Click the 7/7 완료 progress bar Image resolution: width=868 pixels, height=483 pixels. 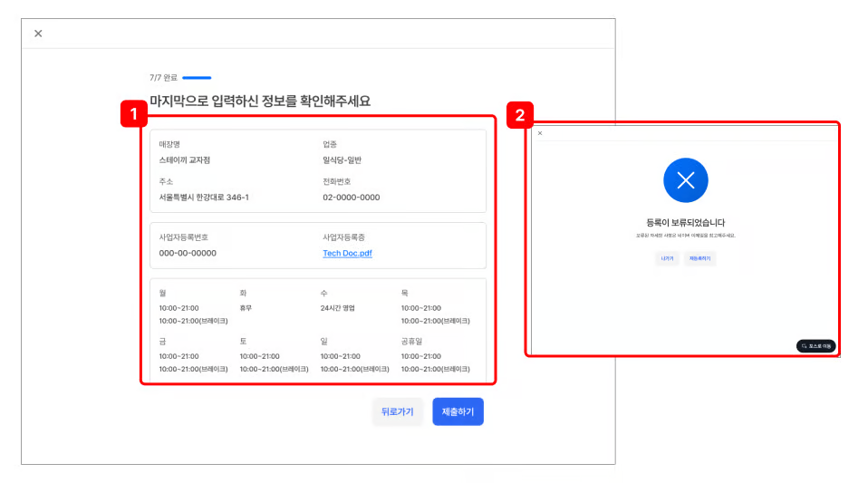(x=197, y=78)
